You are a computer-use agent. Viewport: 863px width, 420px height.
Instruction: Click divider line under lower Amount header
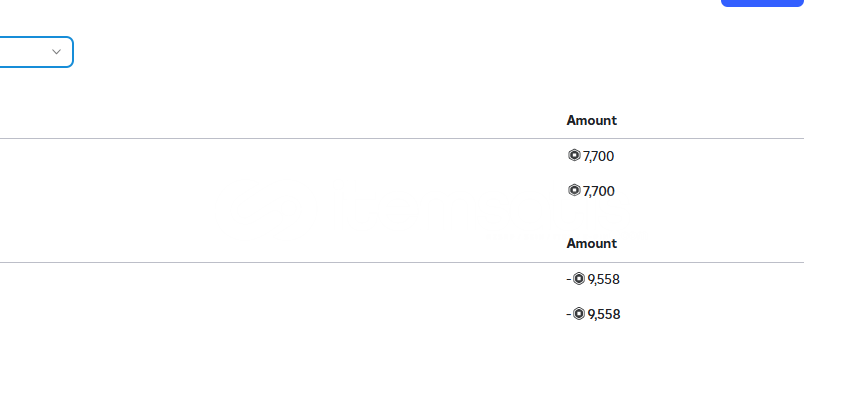coord(402,263)
